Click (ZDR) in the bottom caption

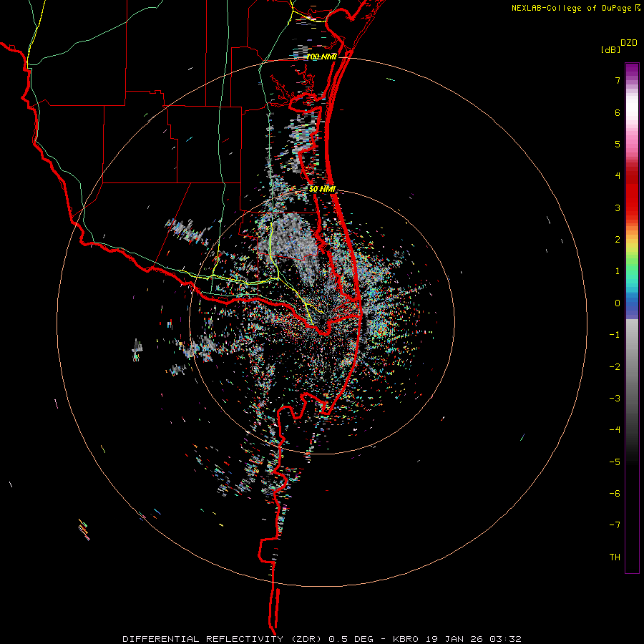306,639
